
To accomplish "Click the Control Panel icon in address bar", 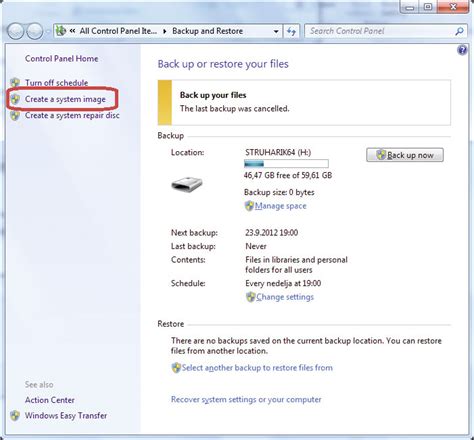I will (61, 31).
